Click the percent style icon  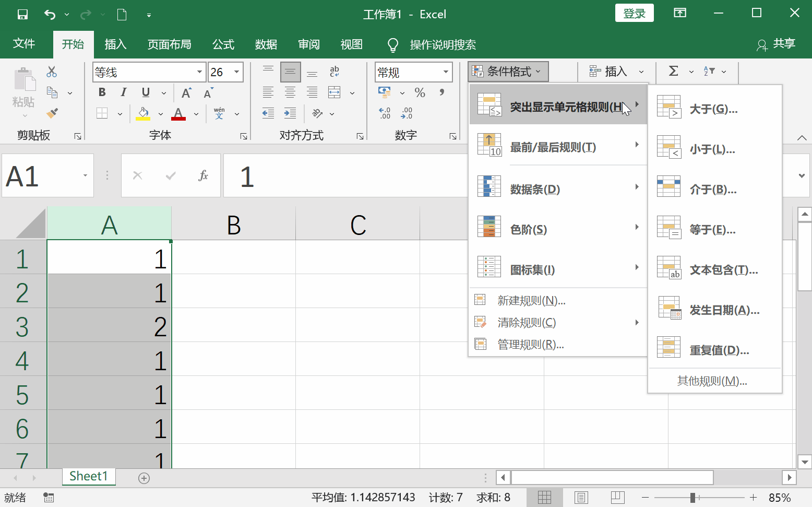coord(420,93)
